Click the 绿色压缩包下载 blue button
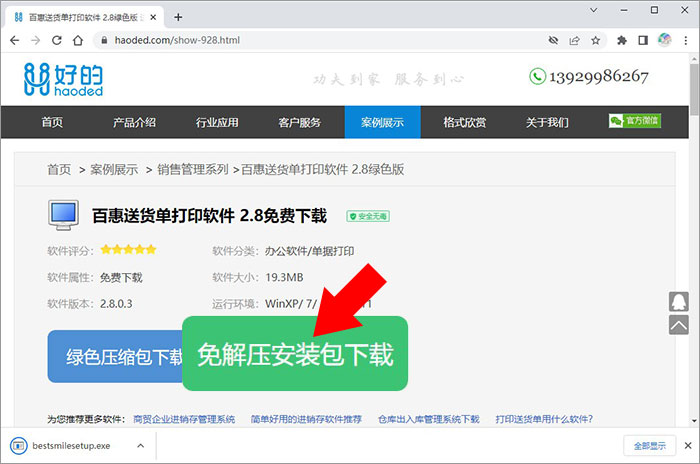This screenshot has height=464, width=700. pyautogui.click(x=115, y=356)
